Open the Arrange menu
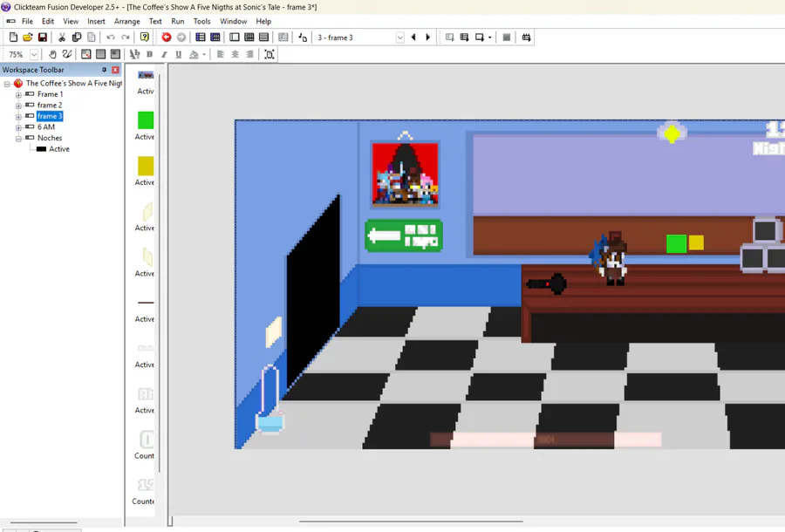 [x=126, y=21]
